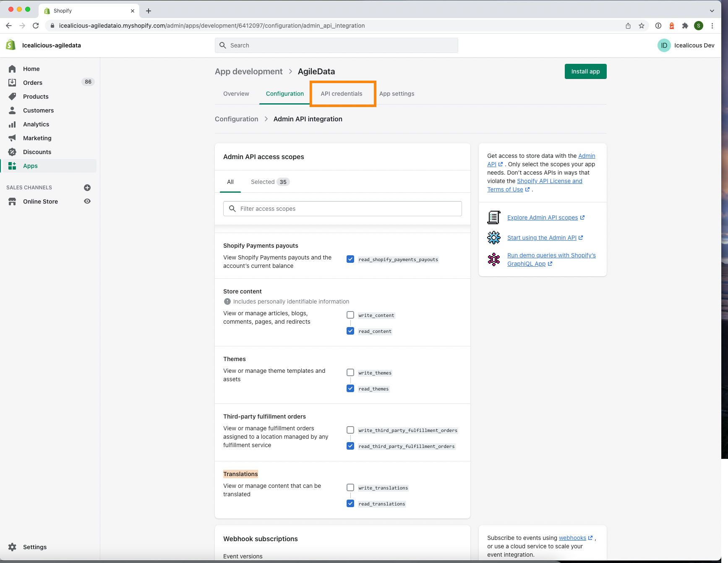Click Orders count badge 86

click(88, 82)
